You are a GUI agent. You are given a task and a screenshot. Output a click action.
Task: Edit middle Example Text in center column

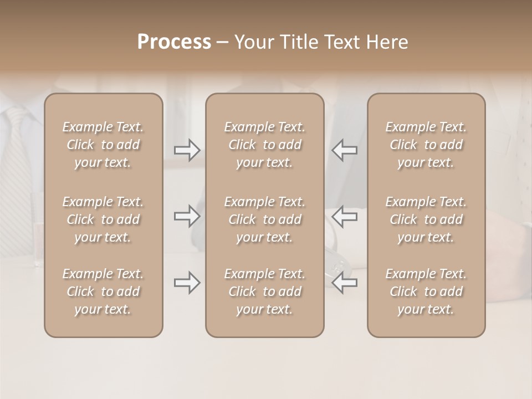(265, 219)
